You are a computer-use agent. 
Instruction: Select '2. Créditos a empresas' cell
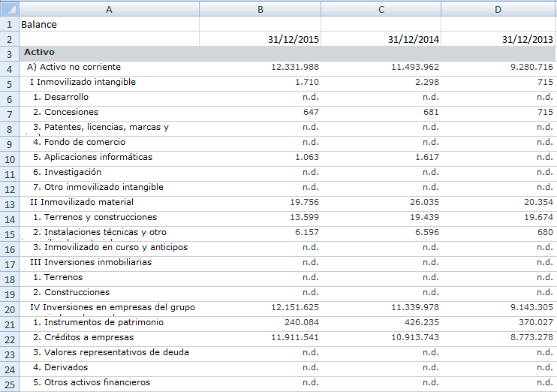pos(109,339)
